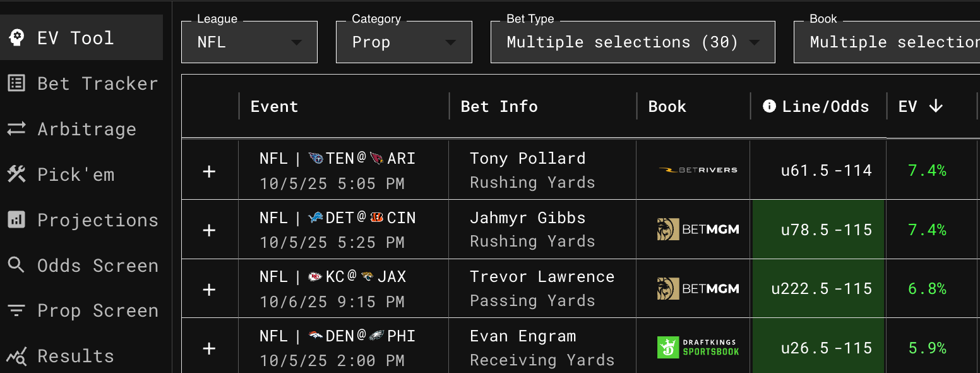Select the Pick'em crossed-tools icon
980x373 pixels.
16,174
